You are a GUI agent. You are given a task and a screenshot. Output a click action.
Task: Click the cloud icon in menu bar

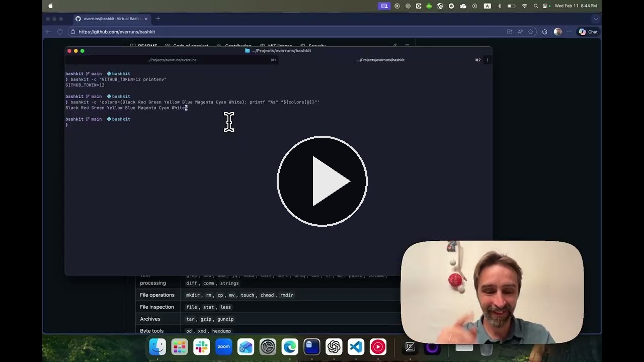coord(463,6)
